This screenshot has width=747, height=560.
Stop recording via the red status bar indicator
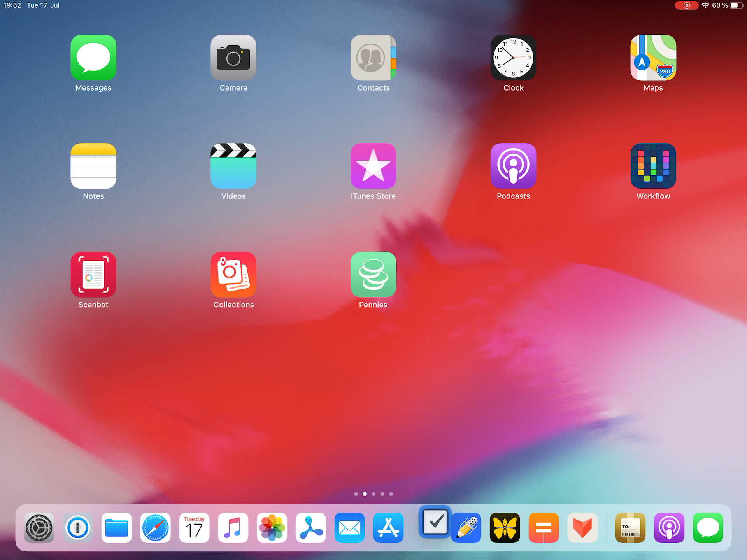[686, 5]
